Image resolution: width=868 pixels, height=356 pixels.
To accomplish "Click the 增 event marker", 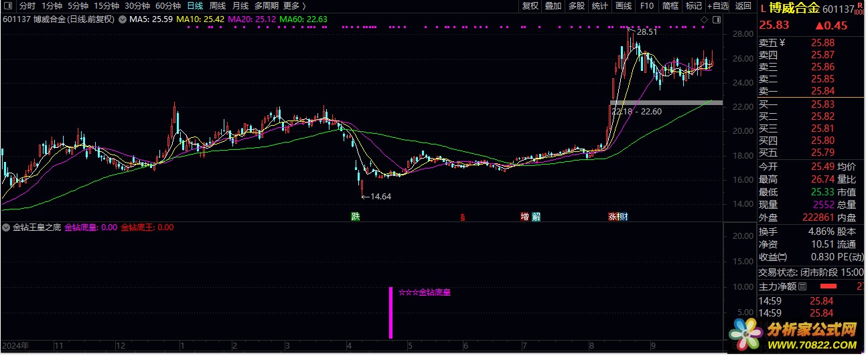I will coord(524,216).
